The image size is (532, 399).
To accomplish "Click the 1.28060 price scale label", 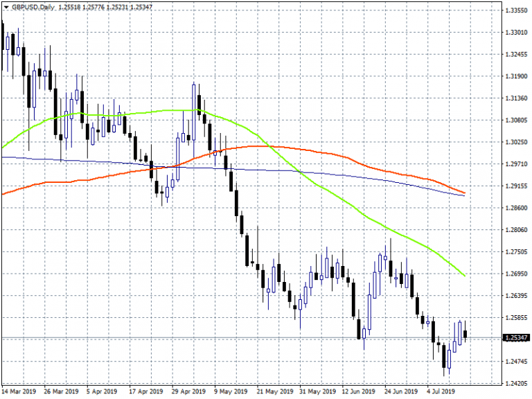I will 515,230.
